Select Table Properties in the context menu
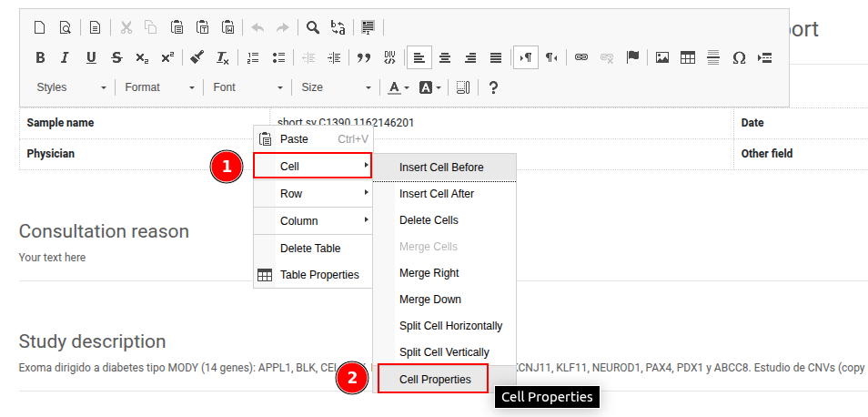868x417 pixels. coord(318,275)
